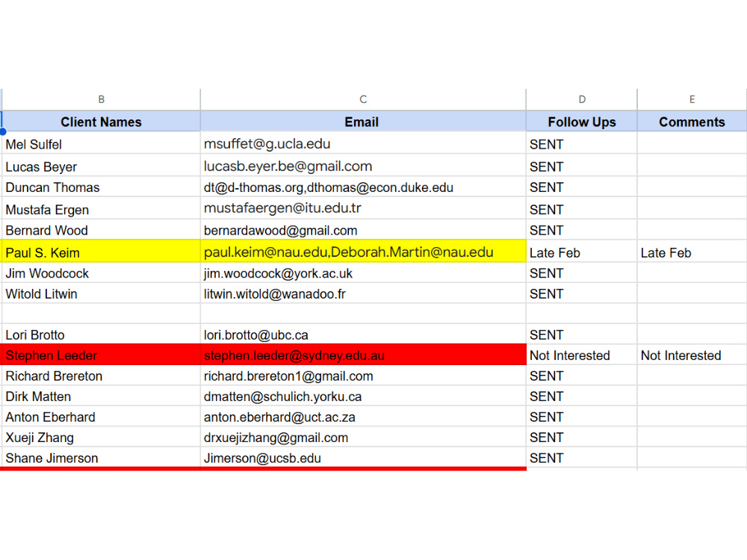Click the Comments header cell

pos(692,122)
